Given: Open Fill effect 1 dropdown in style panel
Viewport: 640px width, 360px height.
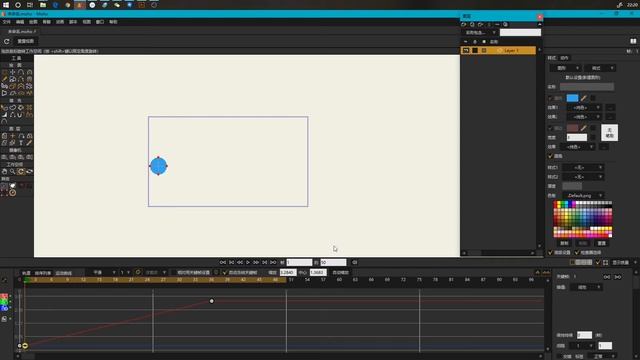Looking at the screenshot, I should click(584, 108).
